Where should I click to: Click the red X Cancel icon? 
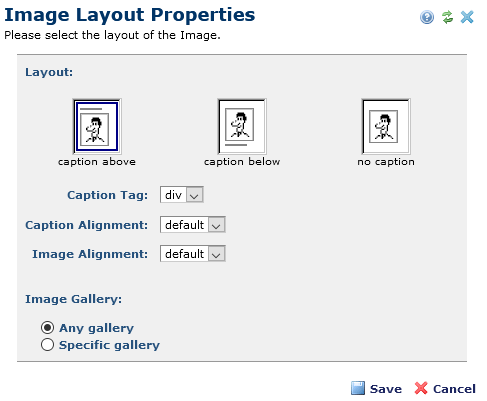tap(421, 388)
